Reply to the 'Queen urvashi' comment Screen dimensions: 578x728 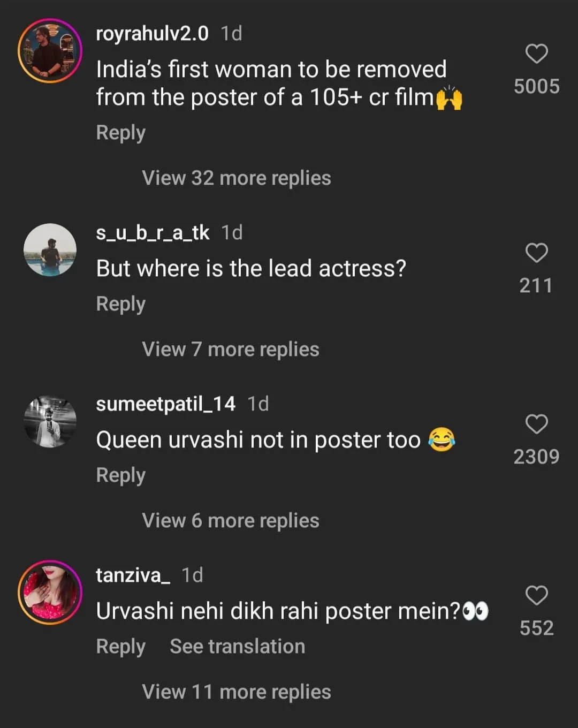coord(120,475)
